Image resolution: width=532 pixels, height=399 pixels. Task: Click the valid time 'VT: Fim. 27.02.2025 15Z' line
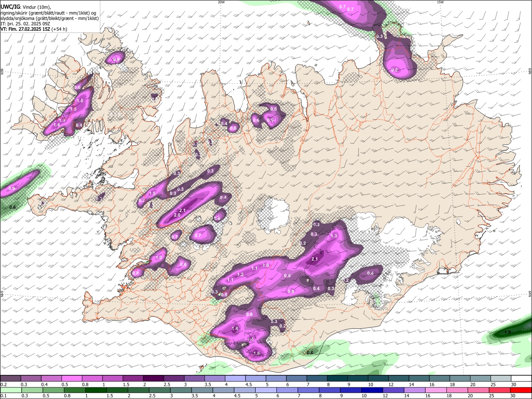34,30
